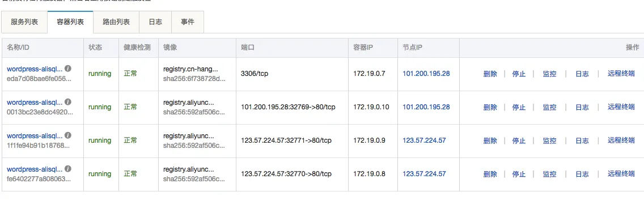
Task: Click info icon beside container 0013bc23e8dc4920
Action: click(x=68, y=102)
